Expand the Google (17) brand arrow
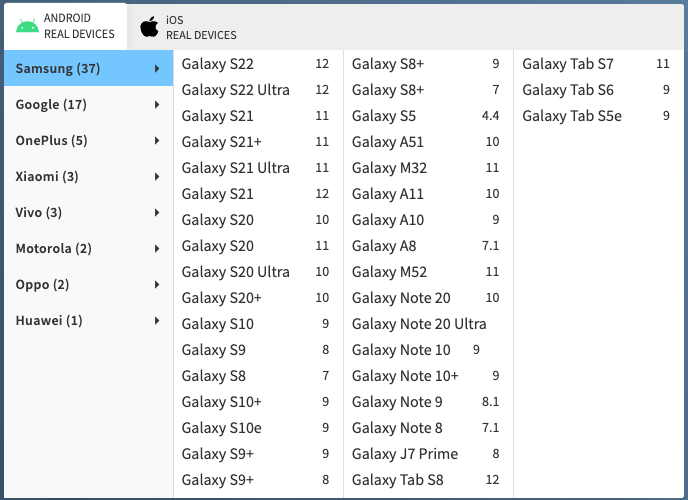Screen dimensions: 688x500 click(x=157, y=104)
